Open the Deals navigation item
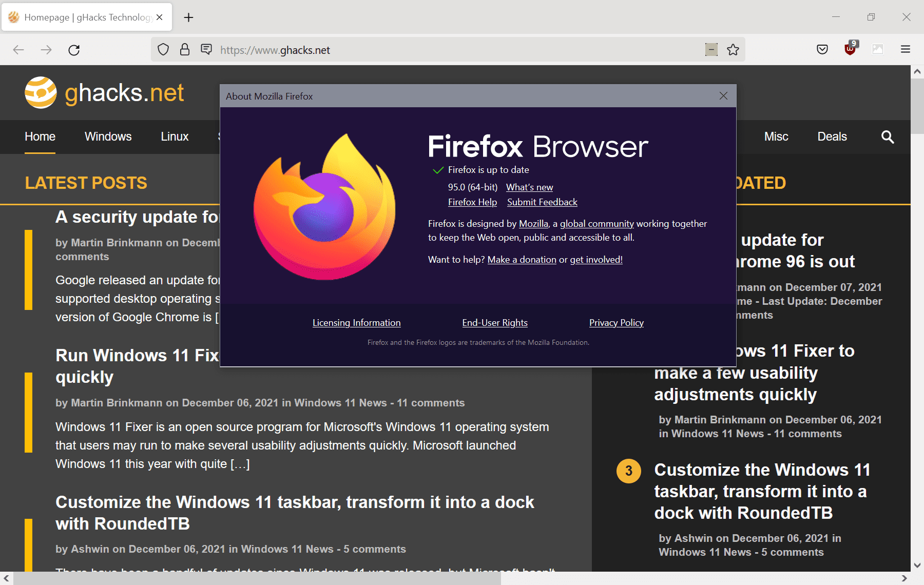 [x=832, y=136]
